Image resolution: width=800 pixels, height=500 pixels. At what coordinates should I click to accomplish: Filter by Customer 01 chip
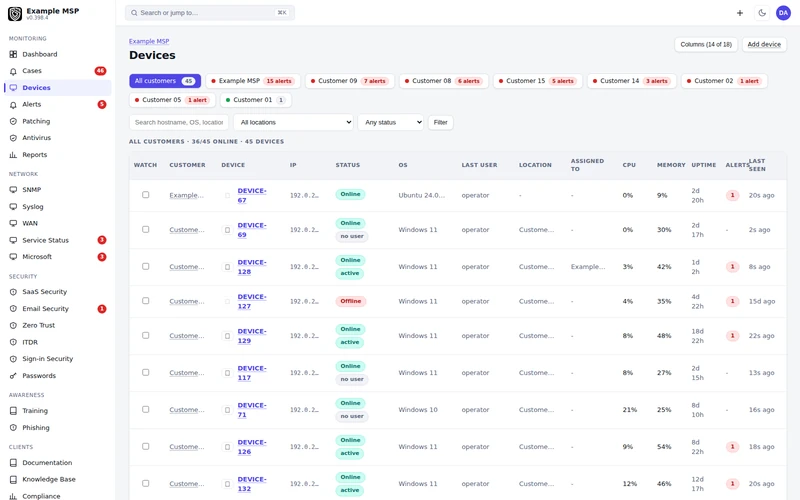(256, 100)
